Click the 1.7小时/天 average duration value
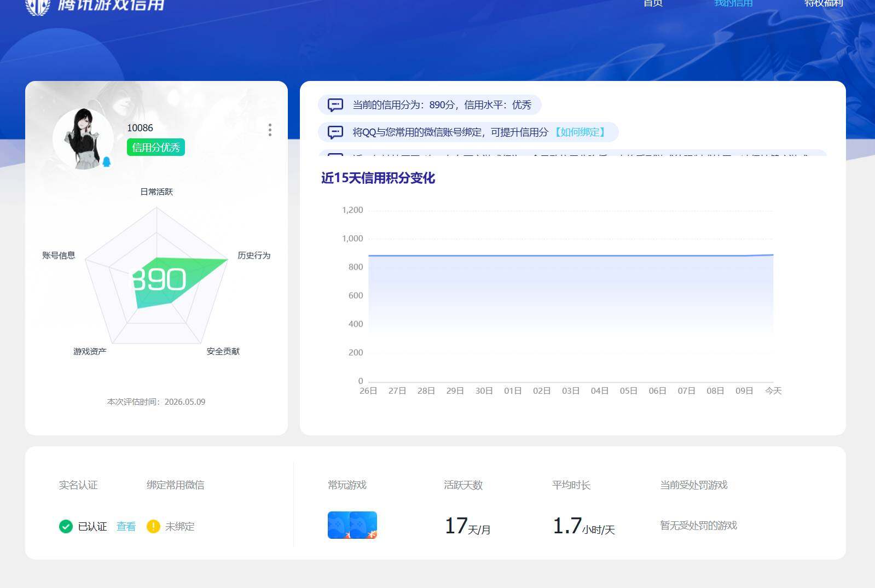Screen dimensions: 875x588 584,526
